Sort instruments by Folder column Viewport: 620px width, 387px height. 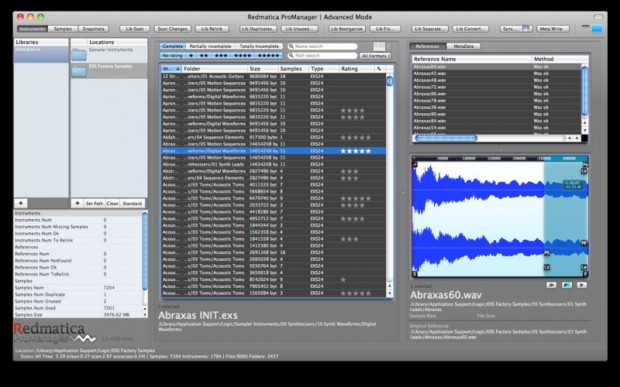215,69
